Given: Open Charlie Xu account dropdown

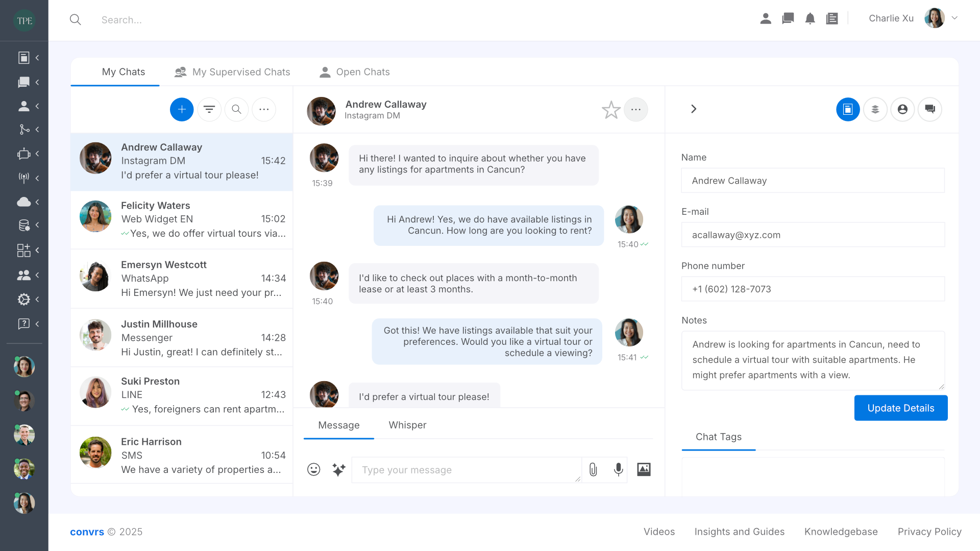Looking at the screenshot, I should (x=954, y=18).
